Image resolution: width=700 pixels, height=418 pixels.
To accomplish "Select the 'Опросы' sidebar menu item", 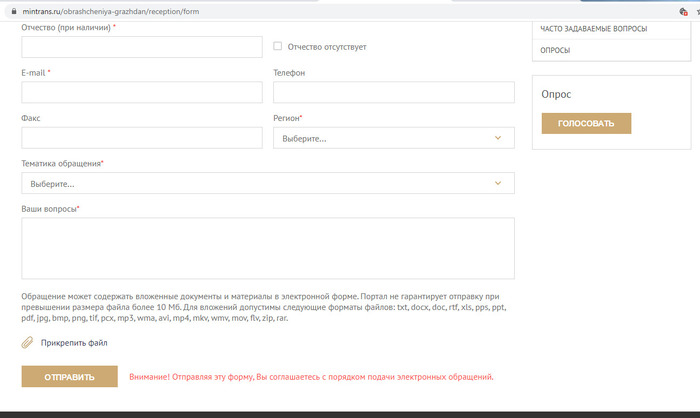I will (x=555, y=49).
